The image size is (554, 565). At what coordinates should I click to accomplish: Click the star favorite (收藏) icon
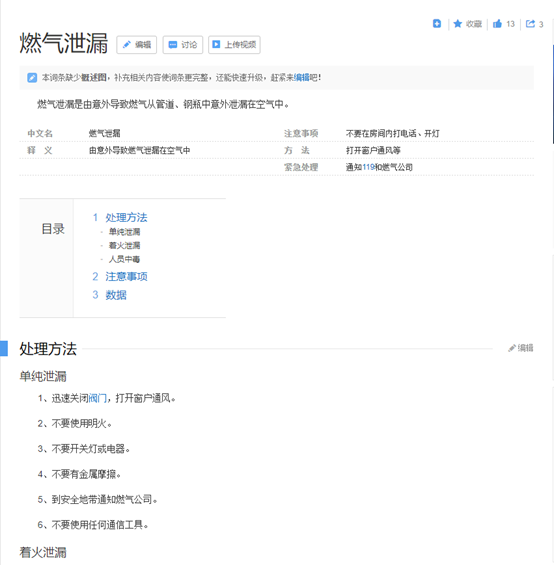click(457, 24)
